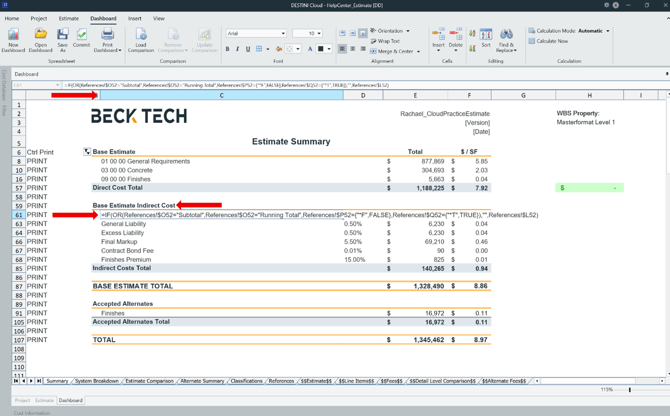Viewport: 670px width, 416px height.
Task: Toggle Wrap Text option
Action: pyautogui.click(x=386, y=41)
